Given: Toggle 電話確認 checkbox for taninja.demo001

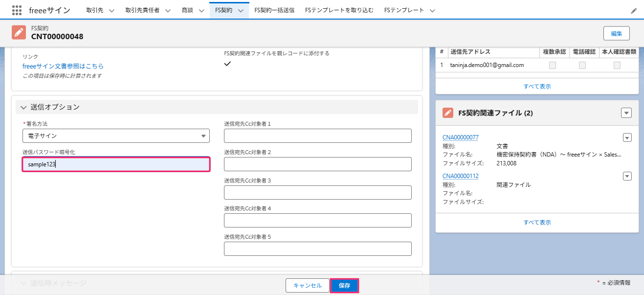Looking at the screenshot, I should tap(582, 65).
